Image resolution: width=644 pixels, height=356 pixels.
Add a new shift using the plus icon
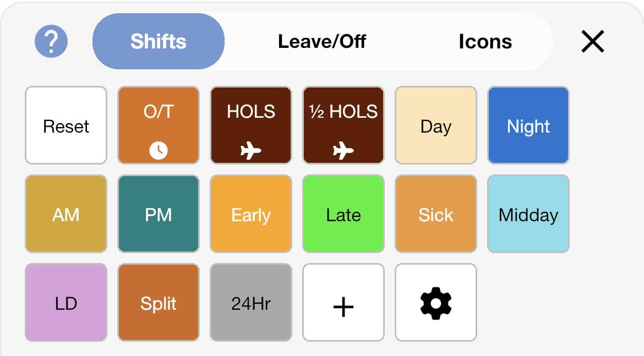click(x=343, y=302)
